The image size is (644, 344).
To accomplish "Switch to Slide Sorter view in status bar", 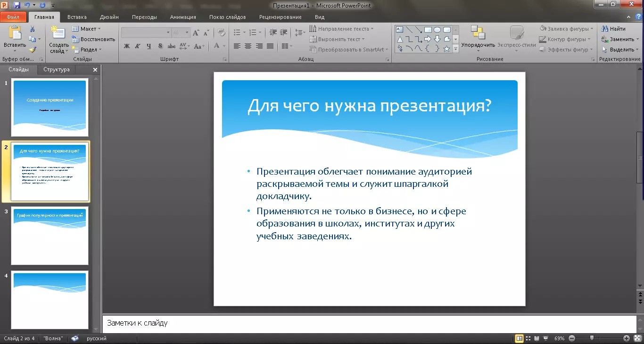I will [528, 338].
